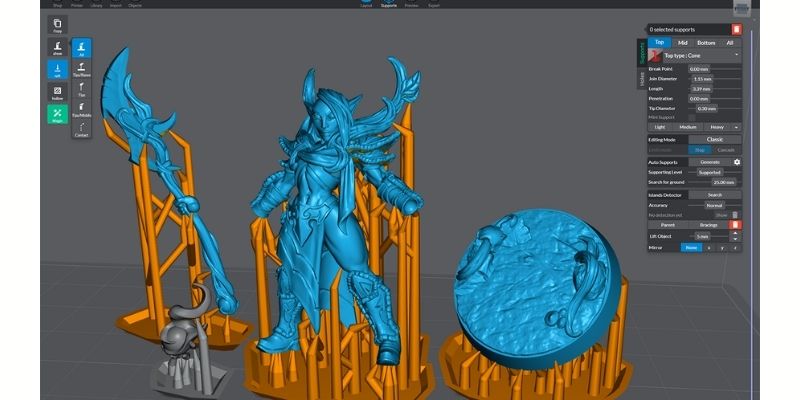Click the Islands Detector Search button
The image size is (800, 400).
[714, 194]
